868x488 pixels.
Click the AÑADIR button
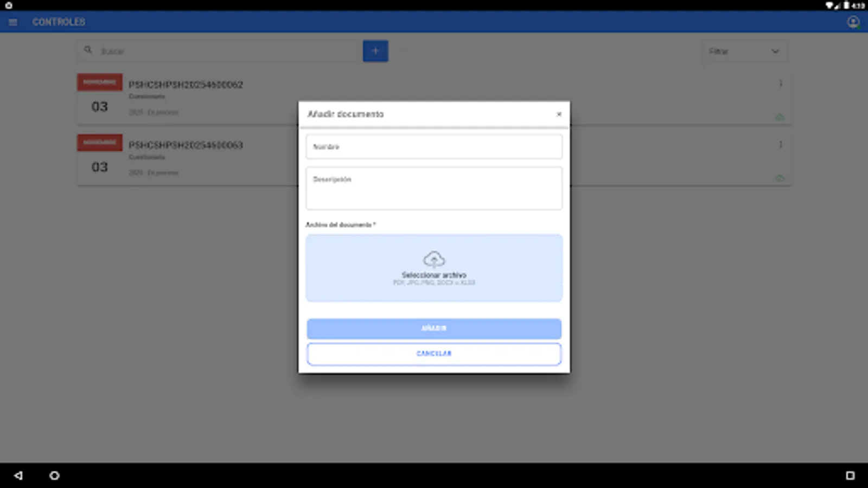[434, 329]
